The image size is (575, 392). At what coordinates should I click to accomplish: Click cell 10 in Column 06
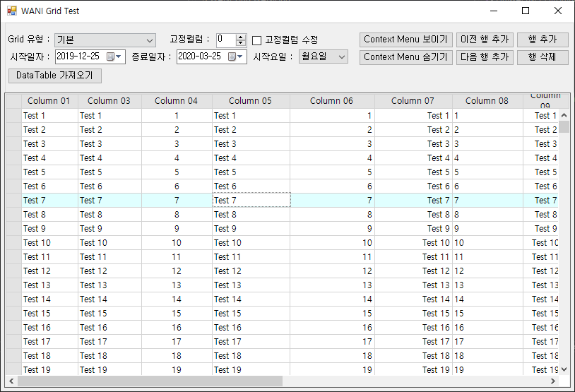point(332,243)
